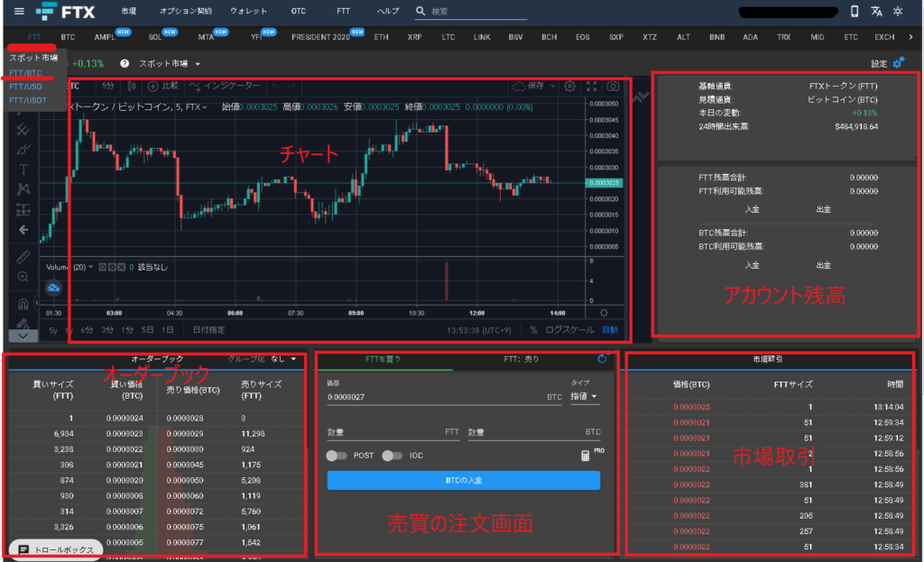The image size is (924, 562).
Task: Select the brush drawing tool
Action: (x=23, y=149)
